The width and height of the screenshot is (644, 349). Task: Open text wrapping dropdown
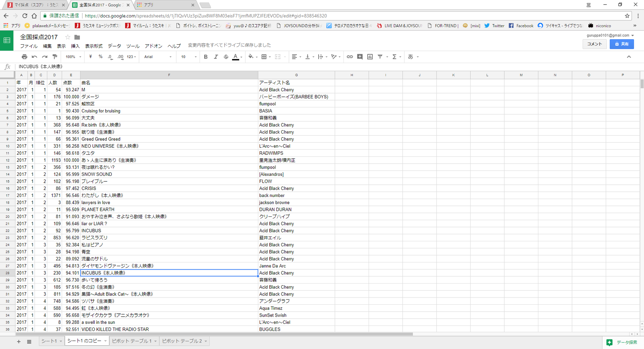click(x=322, y=57)
